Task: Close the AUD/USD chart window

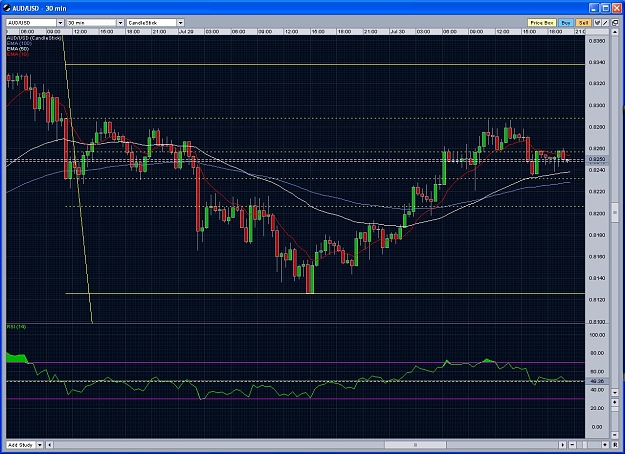Action: (617, 8)
